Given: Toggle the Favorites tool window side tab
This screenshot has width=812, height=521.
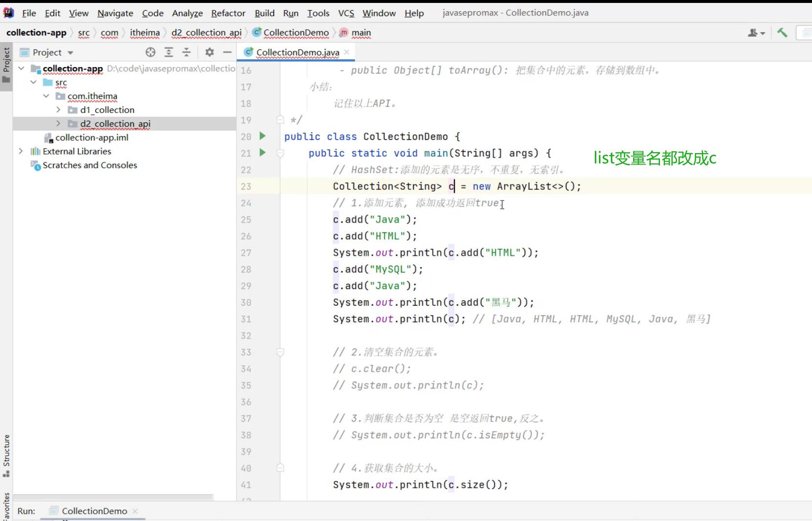Looking at the screenshot, I should (6, 507).
